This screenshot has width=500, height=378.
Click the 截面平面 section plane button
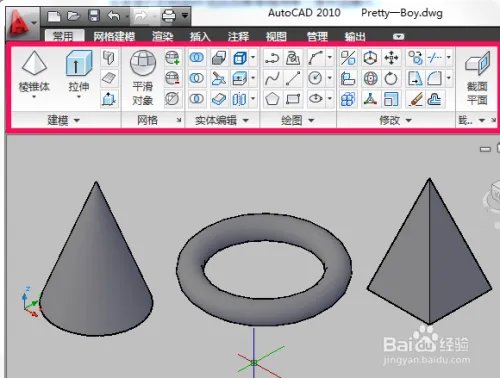[x=477, y=77]
